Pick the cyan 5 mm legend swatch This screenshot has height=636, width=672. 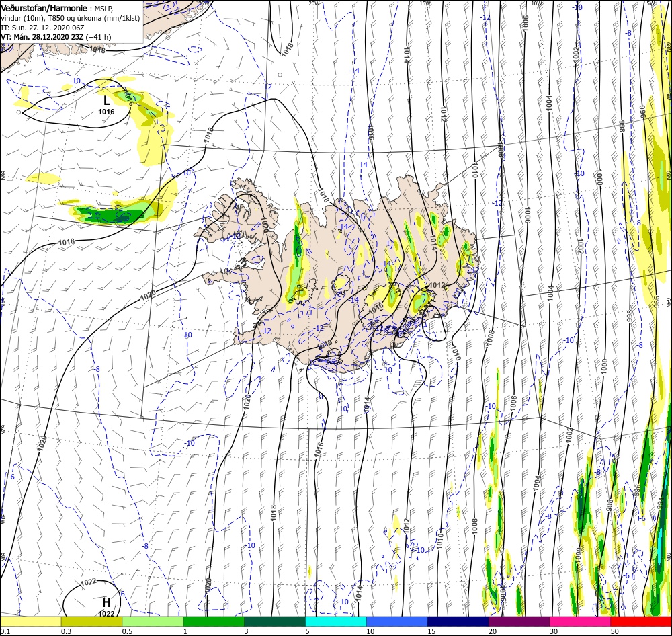[336, 621]
